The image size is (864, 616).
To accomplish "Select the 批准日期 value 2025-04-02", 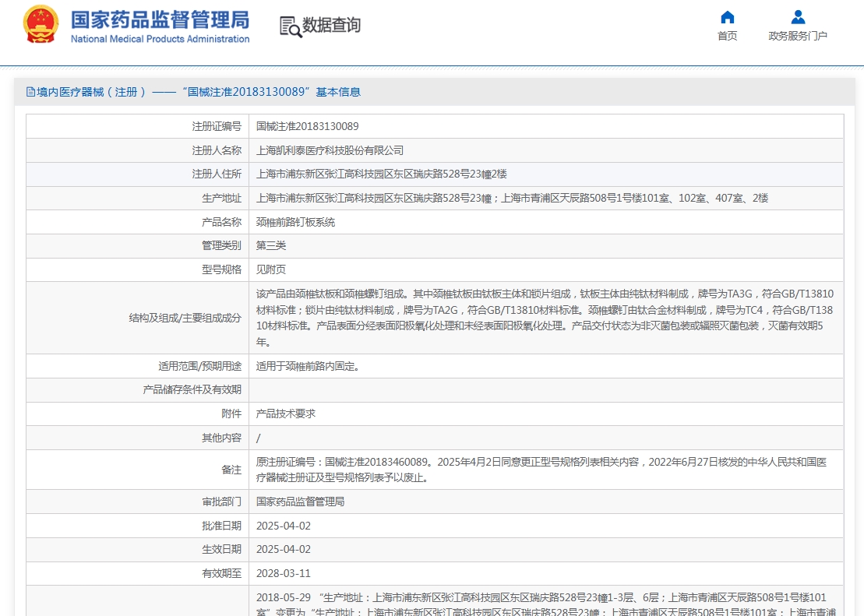I will tap(284, 526).
